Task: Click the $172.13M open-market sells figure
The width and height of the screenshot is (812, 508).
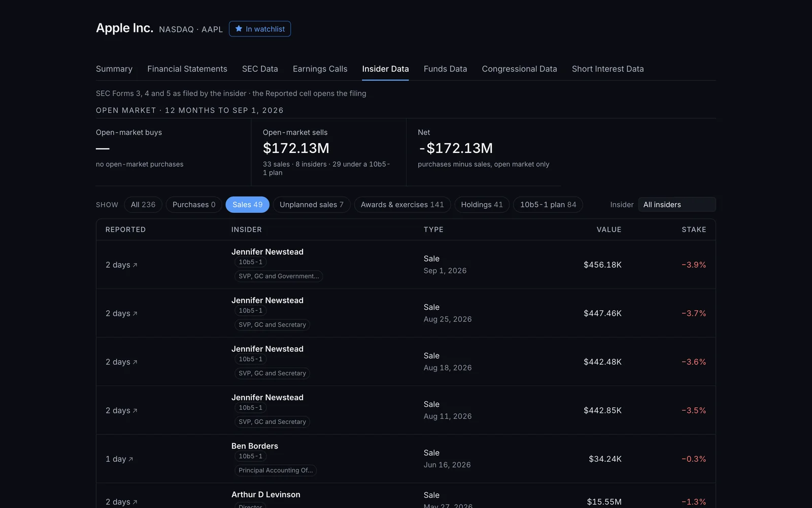Action: 296,148
